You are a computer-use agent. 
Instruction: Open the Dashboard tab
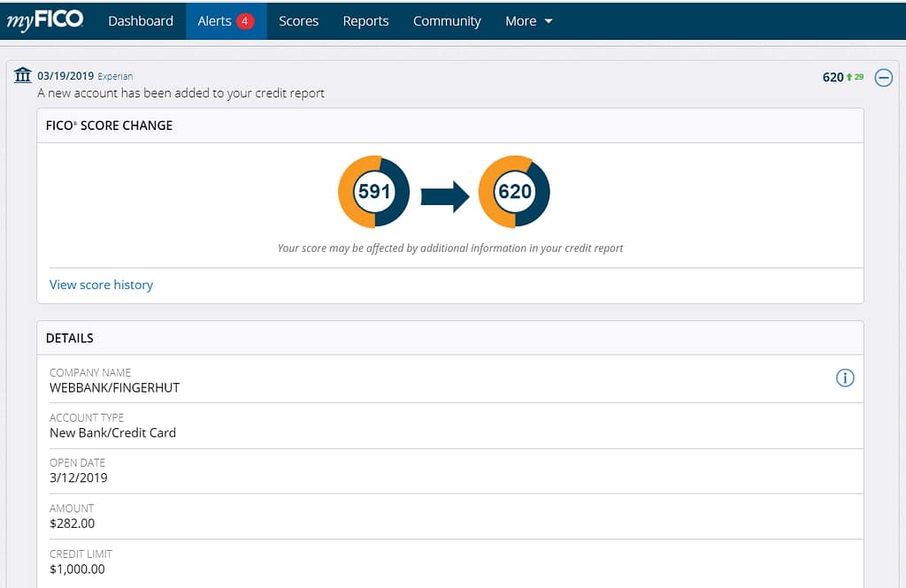point(141,21)
